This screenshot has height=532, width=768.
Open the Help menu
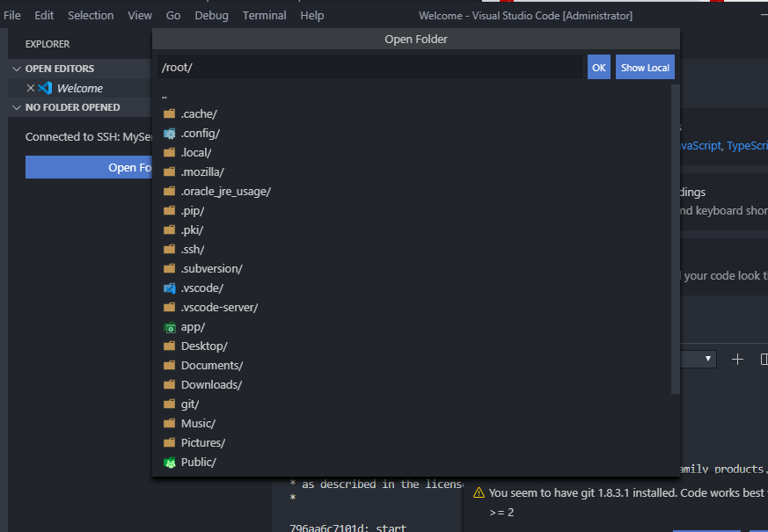pyautogui.click(x=312, y=16)
